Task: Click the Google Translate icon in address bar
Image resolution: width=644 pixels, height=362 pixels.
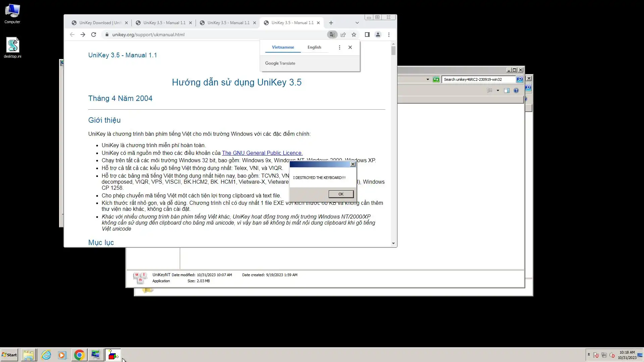Action: [332, 35]
